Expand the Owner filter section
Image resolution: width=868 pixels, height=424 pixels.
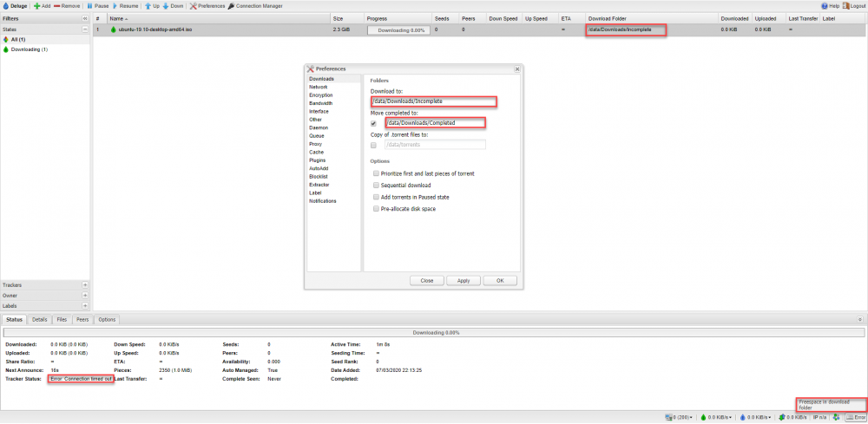coord(85,295)
